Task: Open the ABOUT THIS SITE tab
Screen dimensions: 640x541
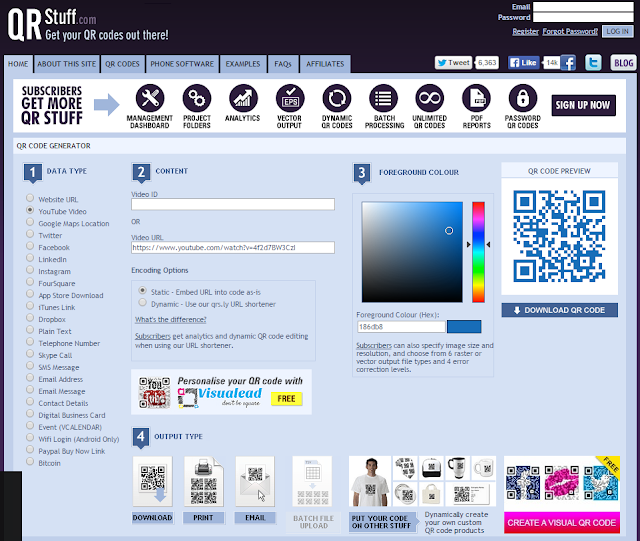Action: 67,64
